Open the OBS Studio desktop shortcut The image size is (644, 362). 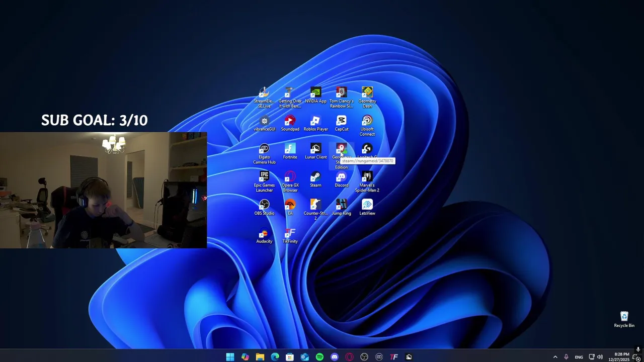(264, 208)
